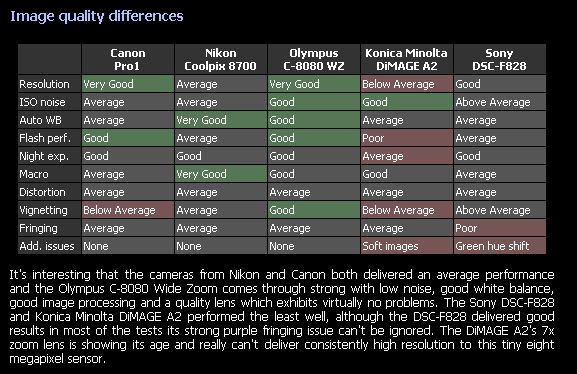The width and height of the screenshot is (577, 374).
Task: Select Olympus's Good Vignetting cell
Action: tap(314, 210)
